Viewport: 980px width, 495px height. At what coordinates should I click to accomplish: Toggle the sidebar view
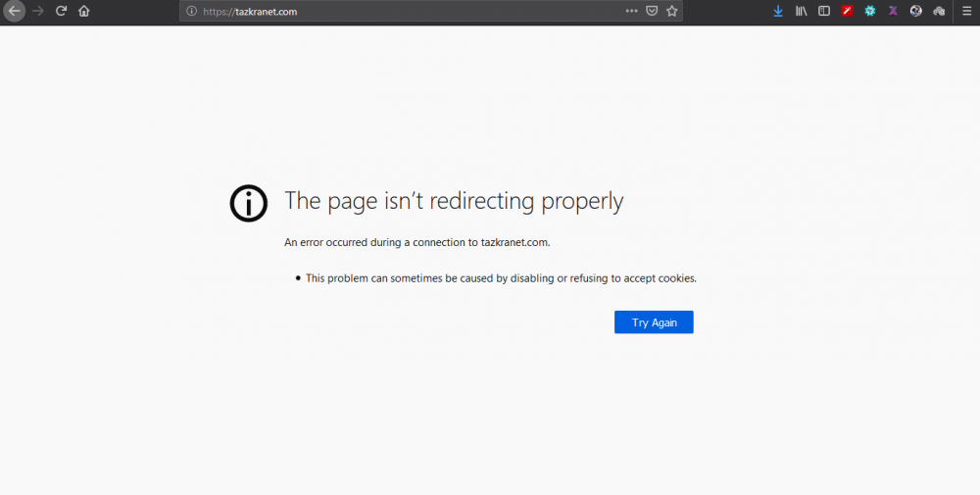(x=824, y=12)
